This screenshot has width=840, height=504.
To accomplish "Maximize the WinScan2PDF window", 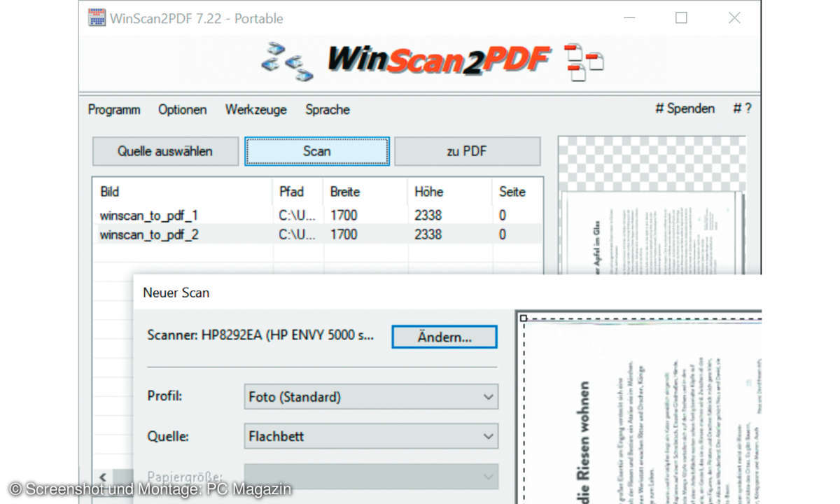I will 681,18.
